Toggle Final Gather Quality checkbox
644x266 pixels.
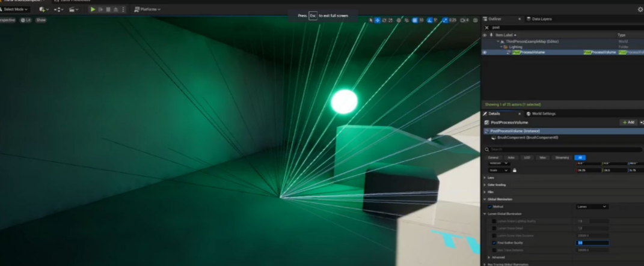494,243
